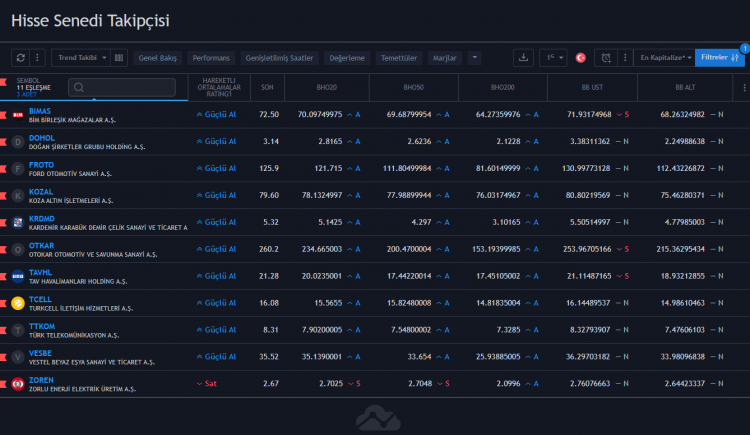Switch to Genel Bakış tab
The image size is (750, 435).
[157, 58]
